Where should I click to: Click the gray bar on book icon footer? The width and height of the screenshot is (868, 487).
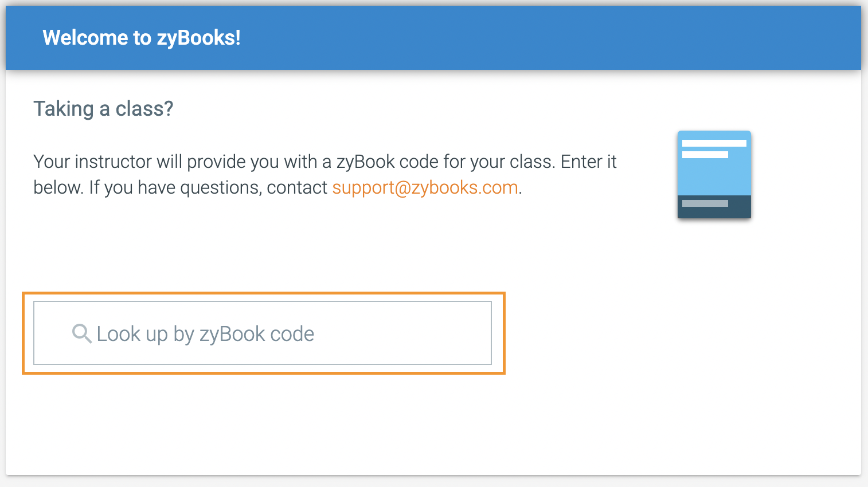point(705,203)
